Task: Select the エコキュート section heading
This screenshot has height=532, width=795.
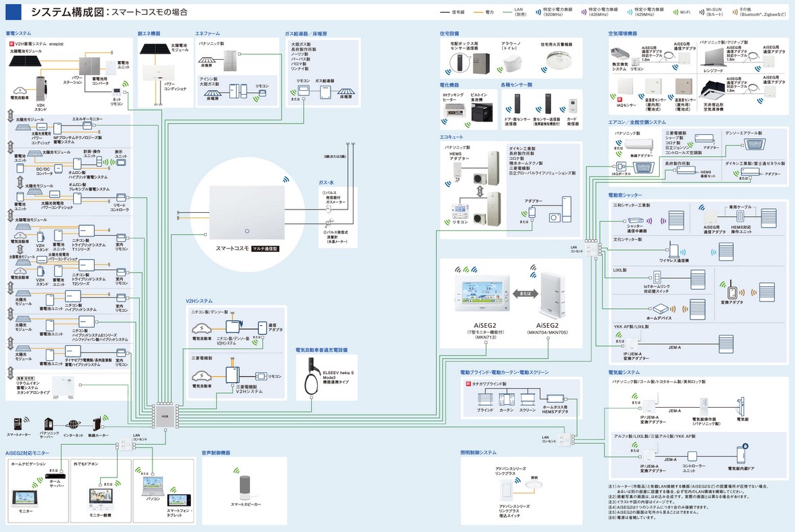Action: 451,137
